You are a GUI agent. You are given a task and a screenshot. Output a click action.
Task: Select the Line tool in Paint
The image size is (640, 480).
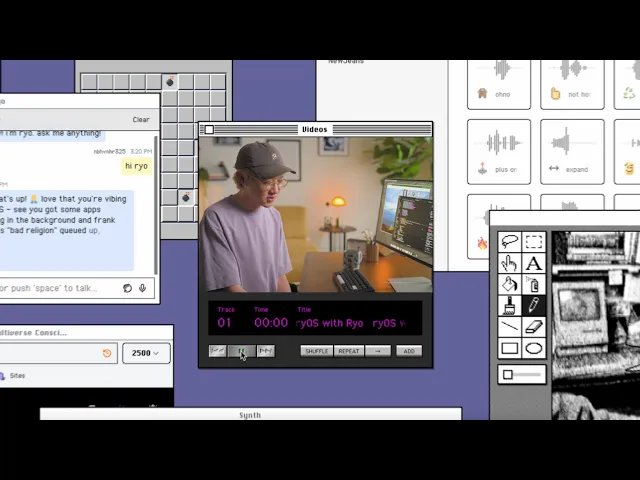(x=509, y=327)
